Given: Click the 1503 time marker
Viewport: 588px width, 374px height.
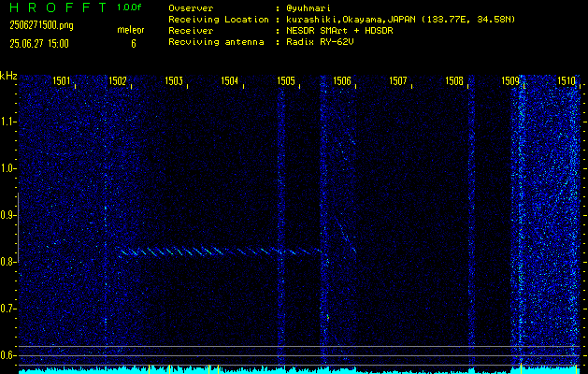Looking at the screenshot, I should [x=174, y=80].
